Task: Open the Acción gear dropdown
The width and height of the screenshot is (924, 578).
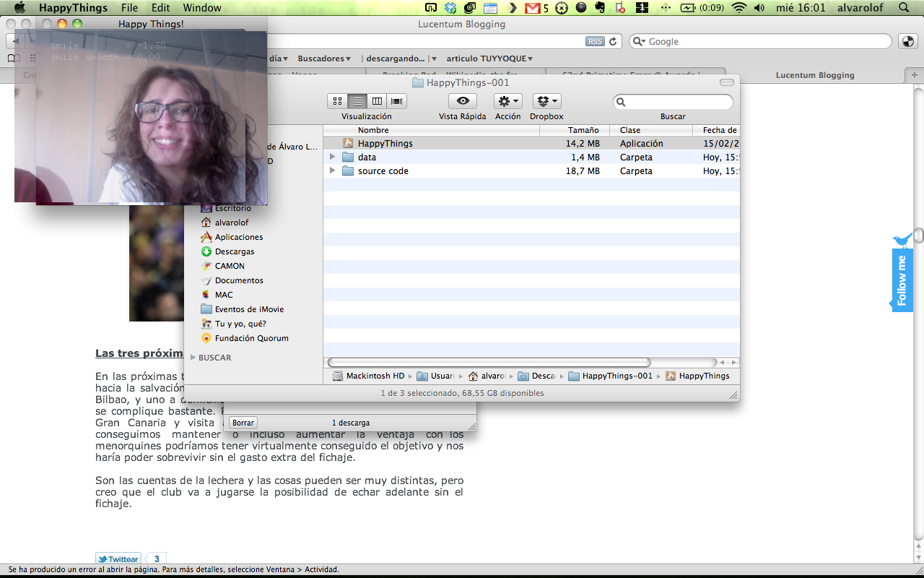Action: click(508, 101)
